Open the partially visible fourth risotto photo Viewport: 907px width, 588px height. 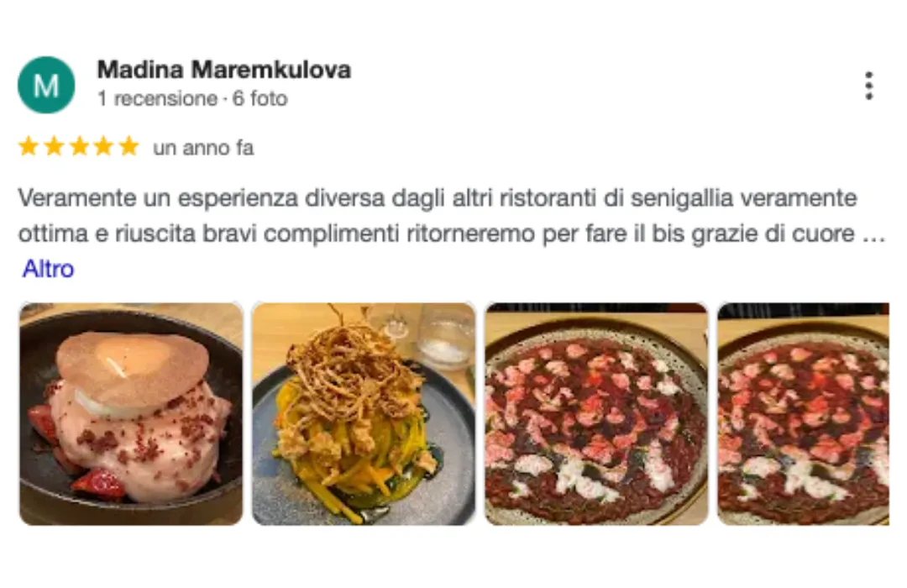coord(804,414)
